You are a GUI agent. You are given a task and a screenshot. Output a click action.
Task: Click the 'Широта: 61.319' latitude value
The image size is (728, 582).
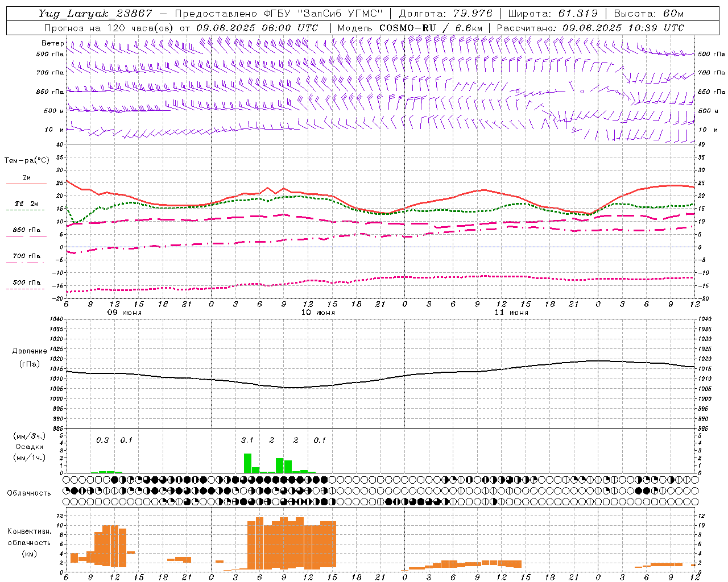click(x=553, y=14)
